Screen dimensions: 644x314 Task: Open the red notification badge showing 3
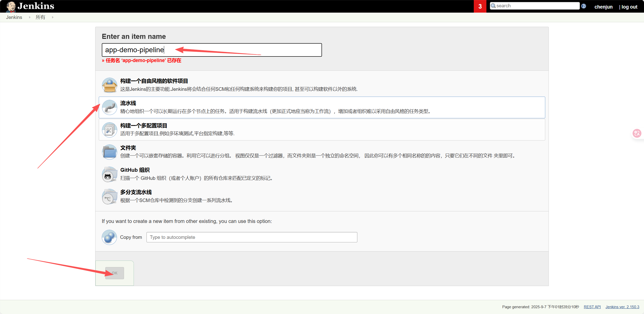[480, 6]
